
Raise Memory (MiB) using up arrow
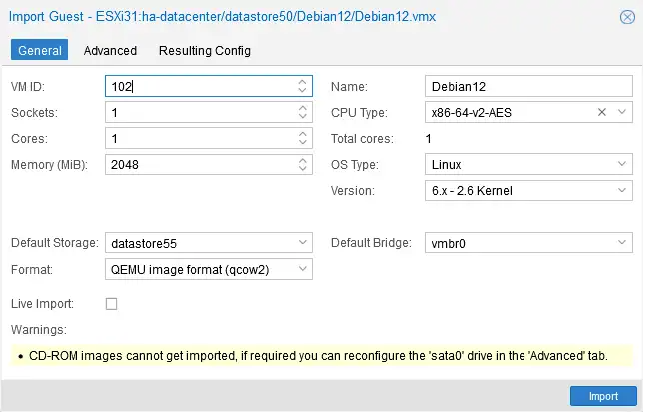[304, 161]
